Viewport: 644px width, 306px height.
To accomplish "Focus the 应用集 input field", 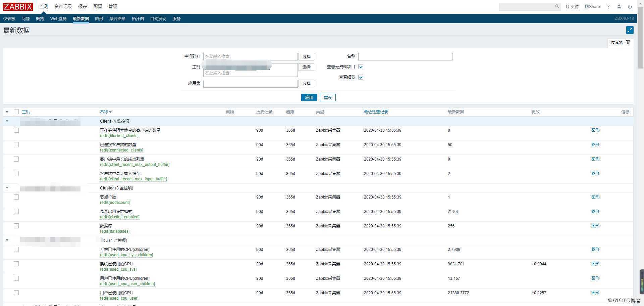I will click(x=250, y=83).
